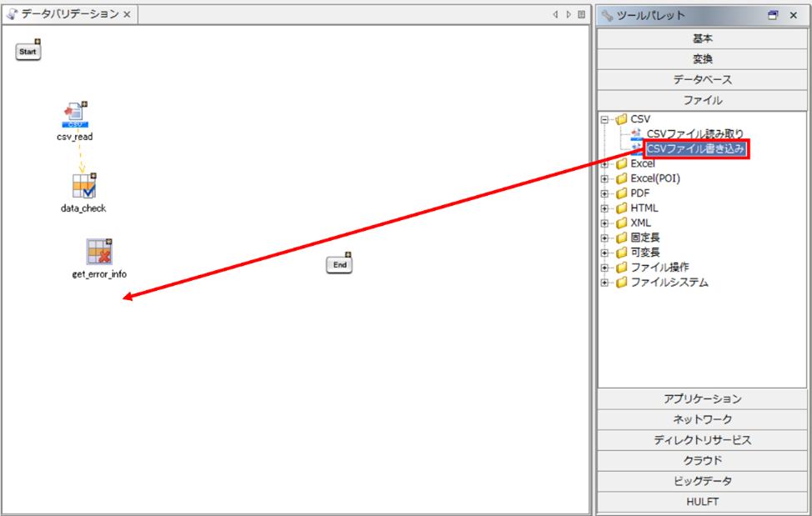Click the data_check component icon
Image resolution: width=812 pixels, height=516 pixels.
[83, 186]
